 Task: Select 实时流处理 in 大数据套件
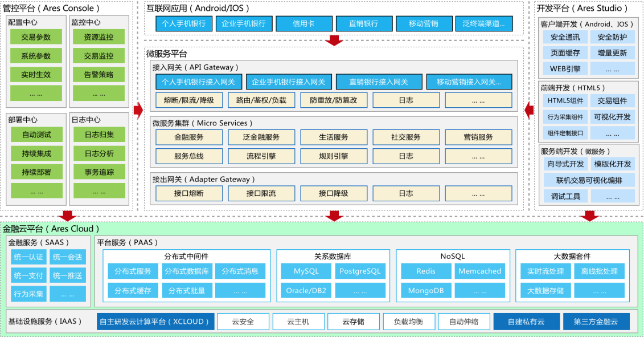(x=545, y=271)
